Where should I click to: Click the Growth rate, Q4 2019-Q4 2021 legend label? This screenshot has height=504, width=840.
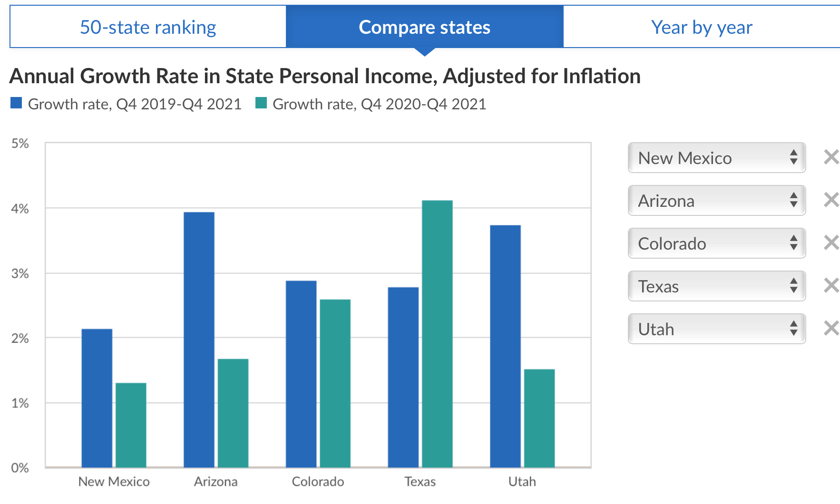click(135, 104)
